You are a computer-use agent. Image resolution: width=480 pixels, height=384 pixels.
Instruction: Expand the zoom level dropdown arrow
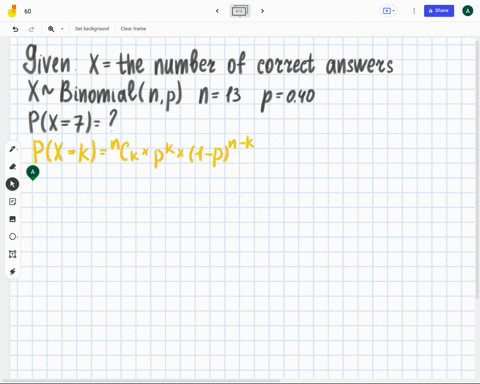point(62,29)
